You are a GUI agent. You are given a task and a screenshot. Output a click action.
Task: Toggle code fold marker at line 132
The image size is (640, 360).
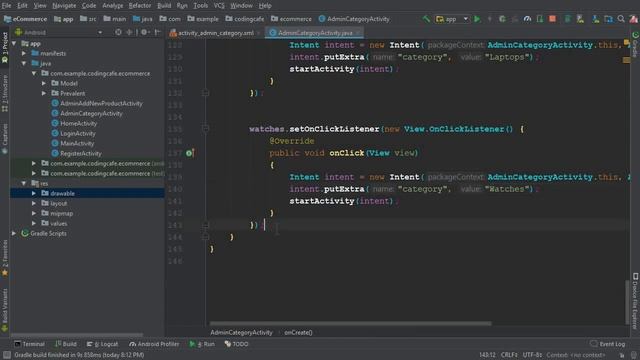[205, 93]
